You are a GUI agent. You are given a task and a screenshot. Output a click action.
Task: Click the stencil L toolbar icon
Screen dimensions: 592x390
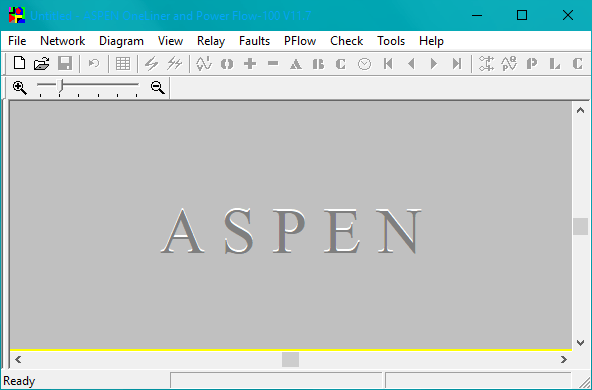555,64
